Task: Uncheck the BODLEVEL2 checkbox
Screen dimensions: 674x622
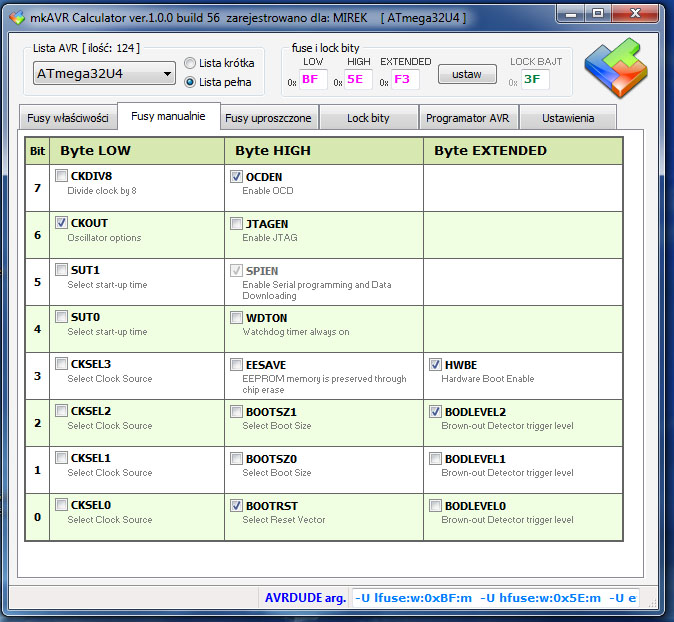Action: click(x=435, y=411)
